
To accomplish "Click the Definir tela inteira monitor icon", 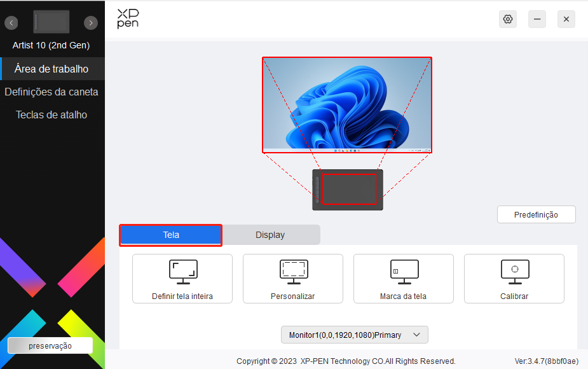I will 182,272.
